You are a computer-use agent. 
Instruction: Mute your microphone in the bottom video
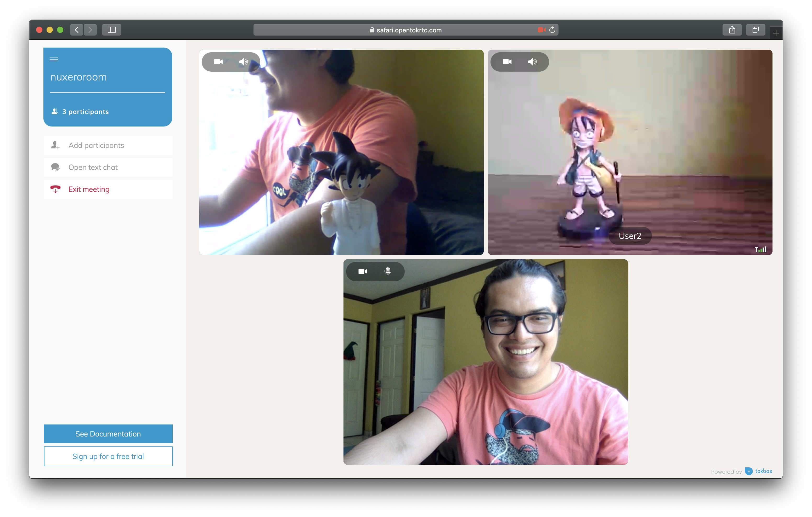pyautogui.click(x=388, y=271)
